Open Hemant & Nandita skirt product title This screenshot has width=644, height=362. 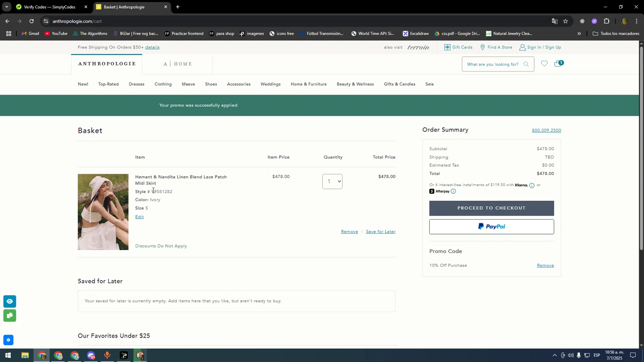pyautogui.click(x=181, y=180)
